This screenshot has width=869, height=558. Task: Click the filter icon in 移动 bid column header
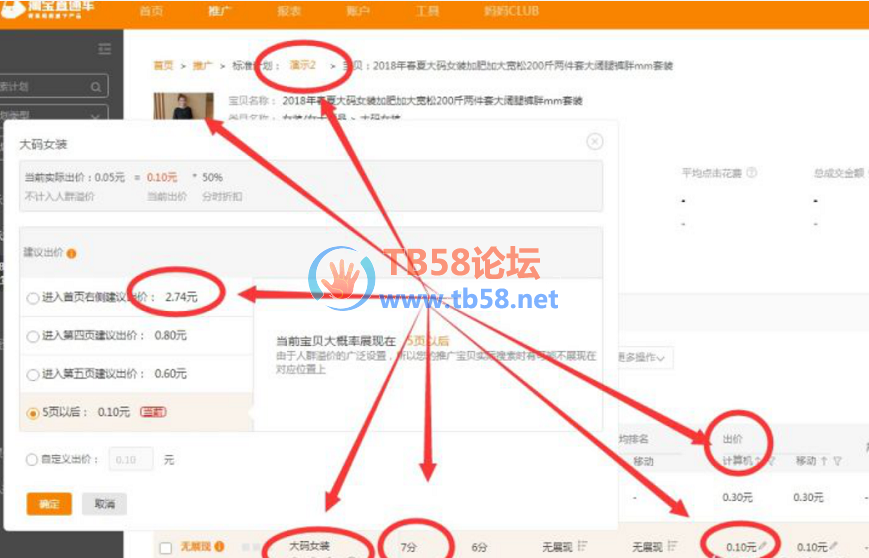837,461
